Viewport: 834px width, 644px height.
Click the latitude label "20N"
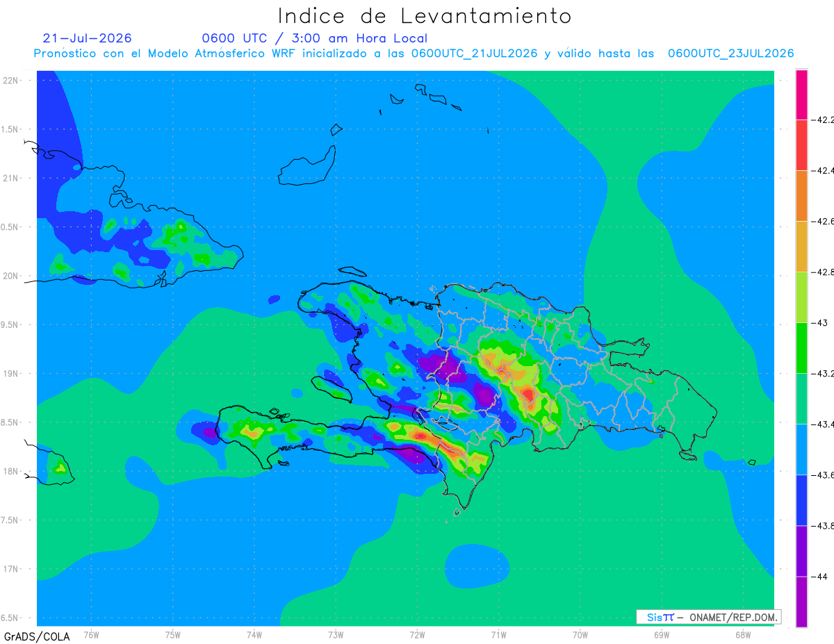pyautogui.click(x=10, y=276)
